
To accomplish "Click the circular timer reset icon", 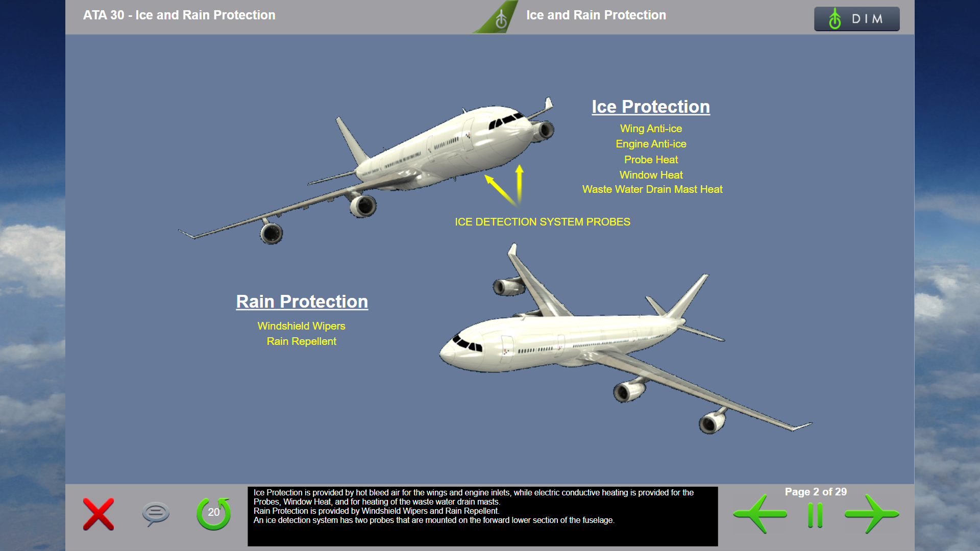I will coord(213,513).
